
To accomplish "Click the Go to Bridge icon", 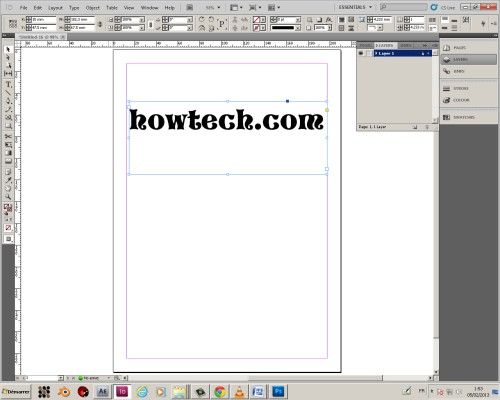I will point(189,7).
